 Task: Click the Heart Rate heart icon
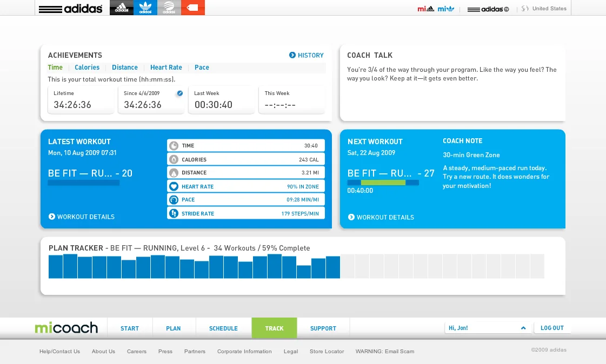[174, 186]
